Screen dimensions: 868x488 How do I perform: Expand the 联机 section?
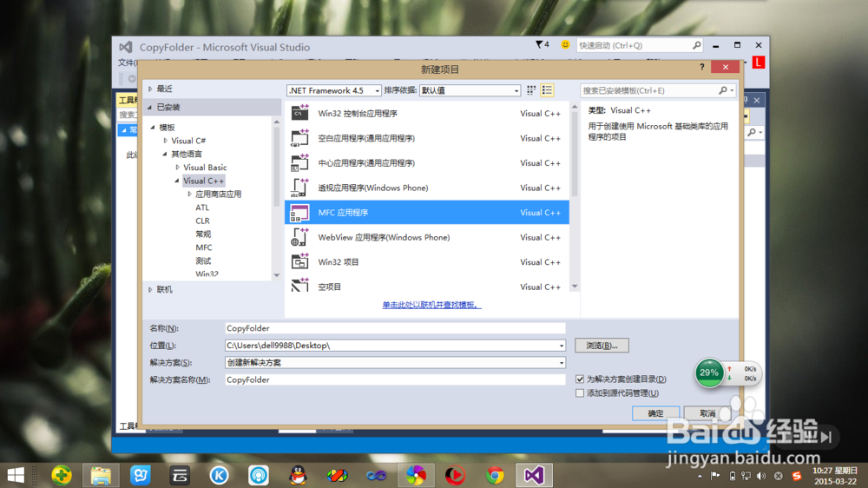tap(150, 289)
